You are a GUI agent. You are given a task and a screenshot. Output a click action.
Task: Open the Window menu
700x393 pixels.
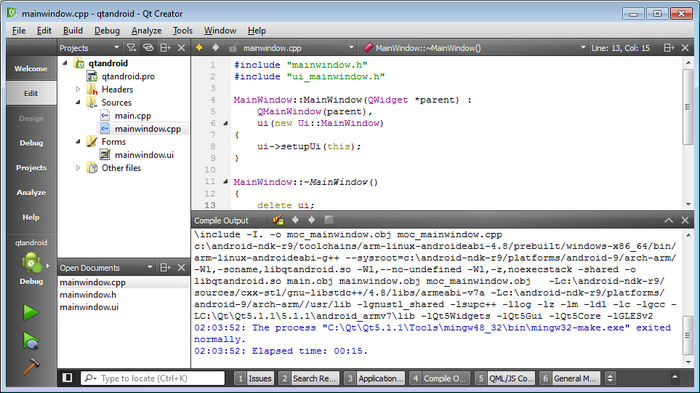220,30
